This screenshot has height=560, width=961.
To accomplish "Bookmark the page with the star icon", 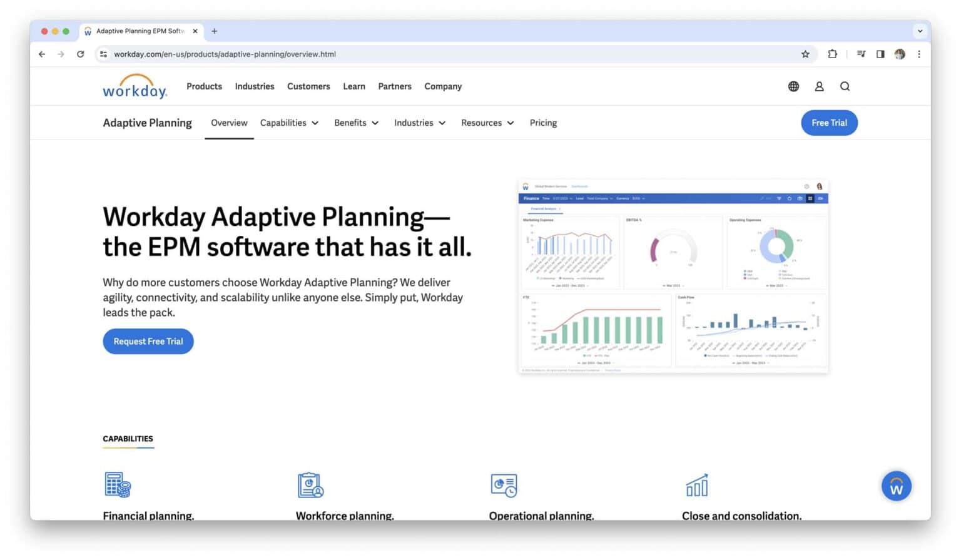I will pos(805,54).
